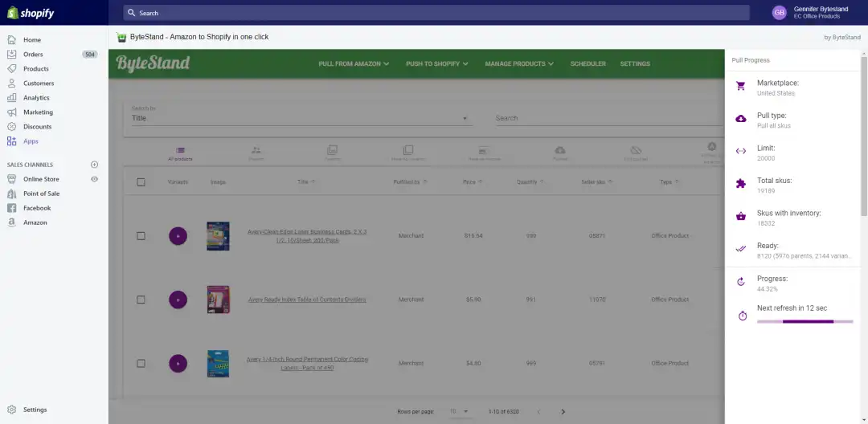The image size is (868, 424).
Task: Click the Progress refresh icon
Action: pos(741,282)
